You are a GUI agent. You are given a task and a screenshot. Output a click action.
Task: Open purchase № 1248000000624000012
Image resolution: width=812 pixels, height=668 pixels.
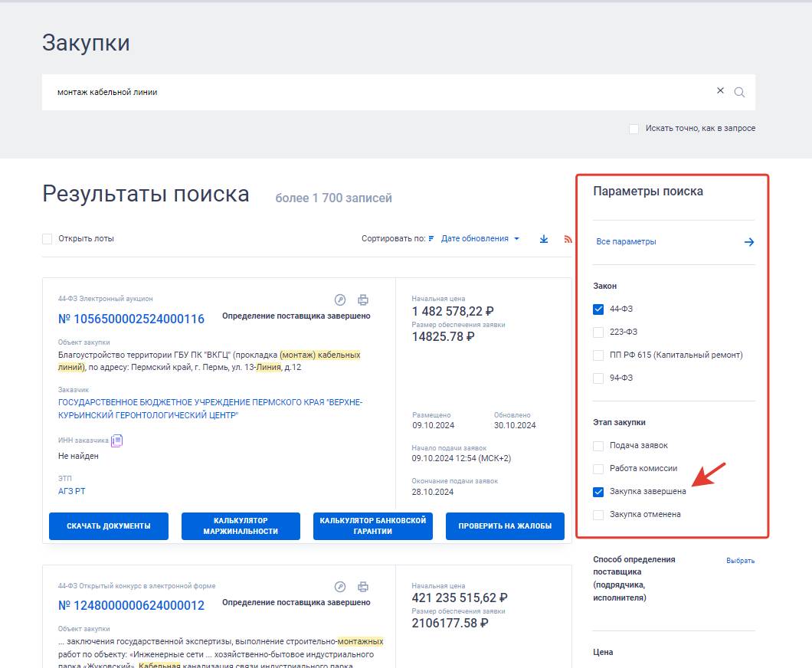(131, 604)
